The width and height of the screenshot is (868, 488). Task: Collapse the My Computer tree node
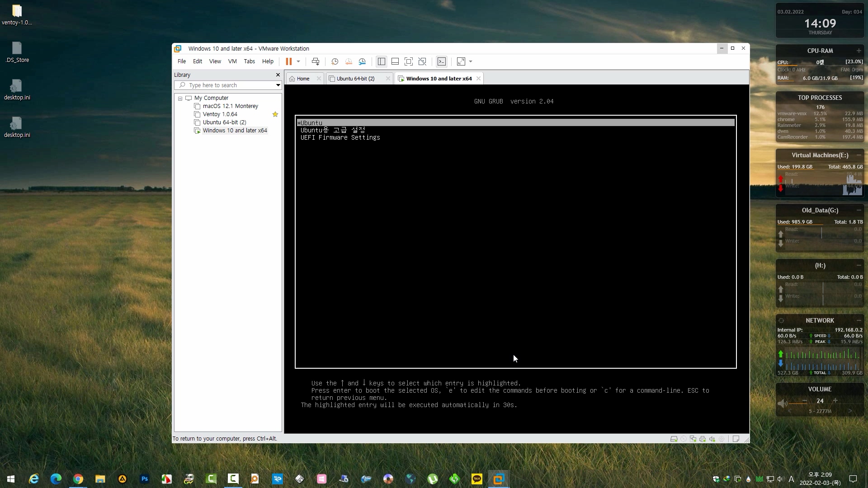[x=180, y=99]
